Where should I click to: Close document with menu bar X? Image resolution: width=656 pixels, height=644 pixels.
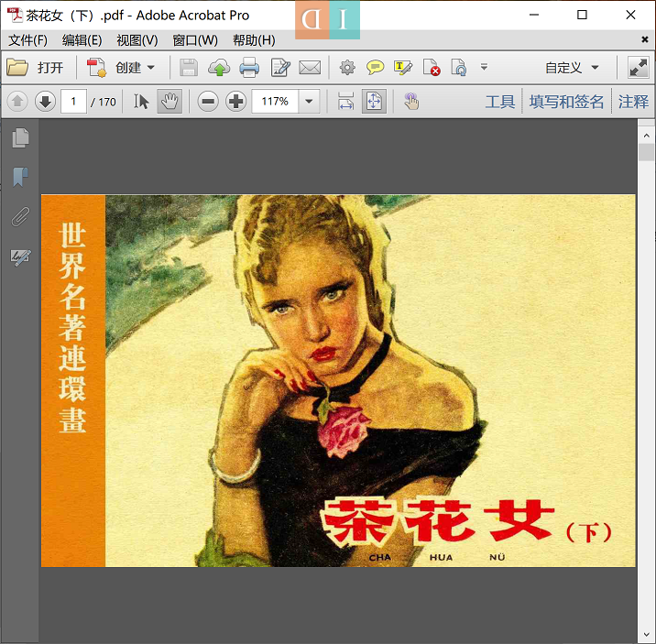pyautogui.click(x=645, y=39)
